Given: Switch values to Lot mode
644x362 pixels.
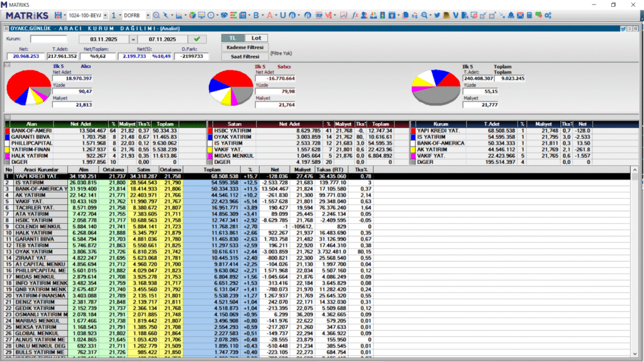Looking at the screenshot, I should click(255, 38).
